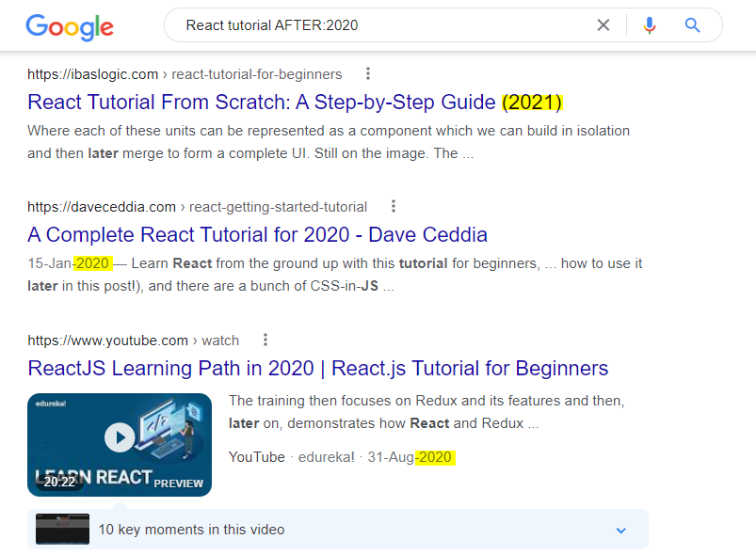Click the LEARN REACT video thumbnail
Viewport: 756px width, 555px height.
click(120, 445)
